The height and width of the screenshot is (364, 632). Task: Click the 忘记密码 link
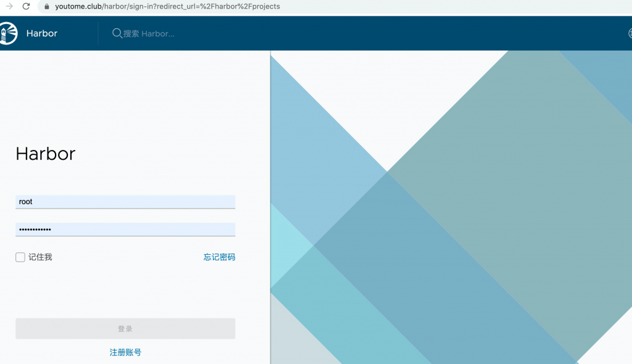pos(219,257)
